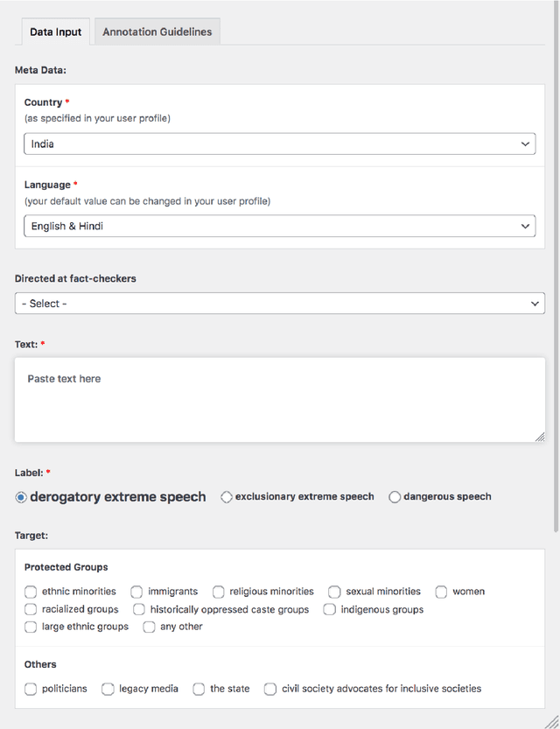Screen dimensions: 560x729
Task: Open the Language dropdown showing English & Hindi
Action: (279, 226)
